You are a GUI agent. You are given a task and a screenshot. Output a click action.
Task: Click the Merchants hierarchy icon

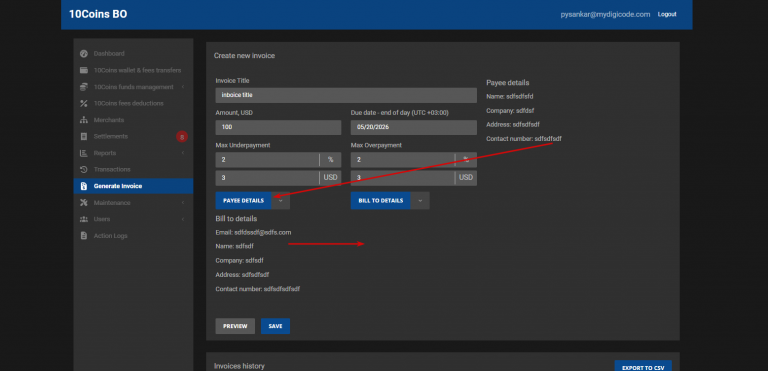tap(84, 120)
